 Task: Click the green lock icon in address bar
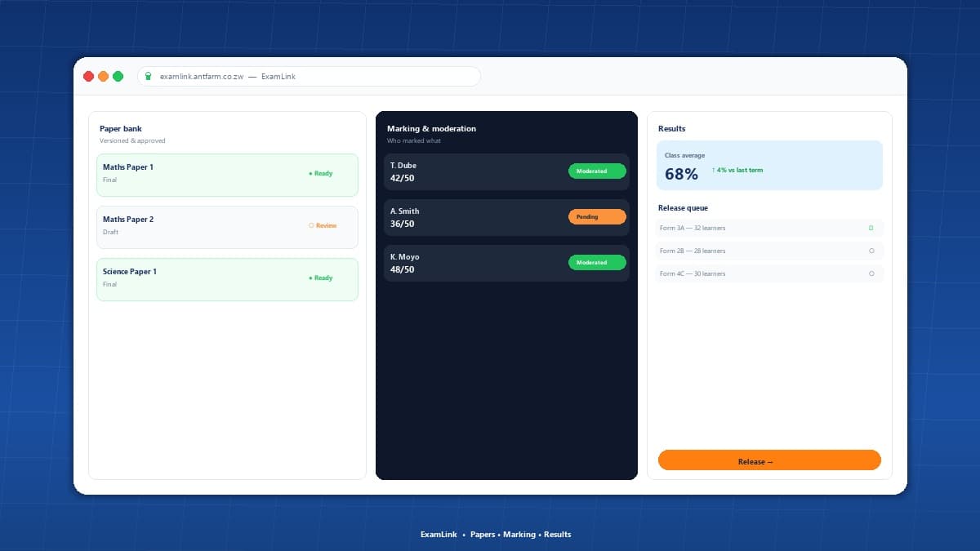point(148,77)
